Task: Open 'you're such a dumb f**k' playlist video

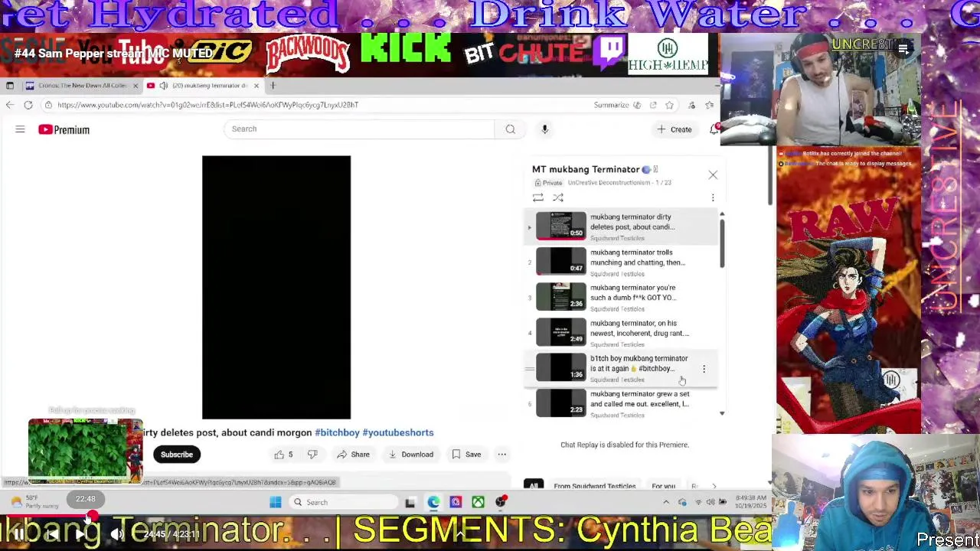Action: pos(620,297)
